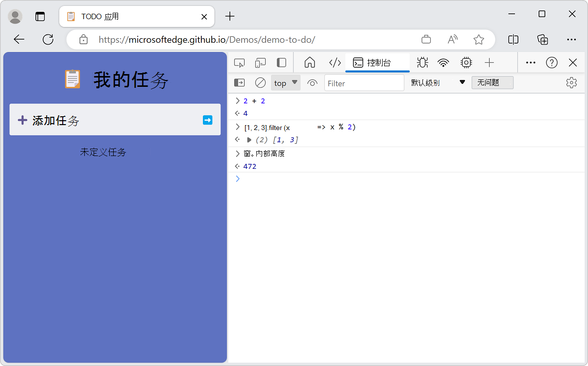588x366 pixels.
Task: Click the sources </> panel icon
Action: (x=335, y=62)
